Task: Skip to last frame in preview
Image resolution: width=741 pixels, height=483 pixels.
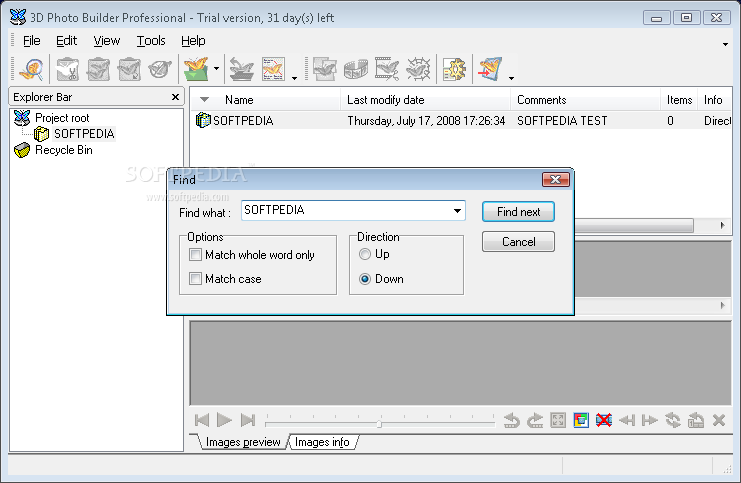Action: click(248, 420)
